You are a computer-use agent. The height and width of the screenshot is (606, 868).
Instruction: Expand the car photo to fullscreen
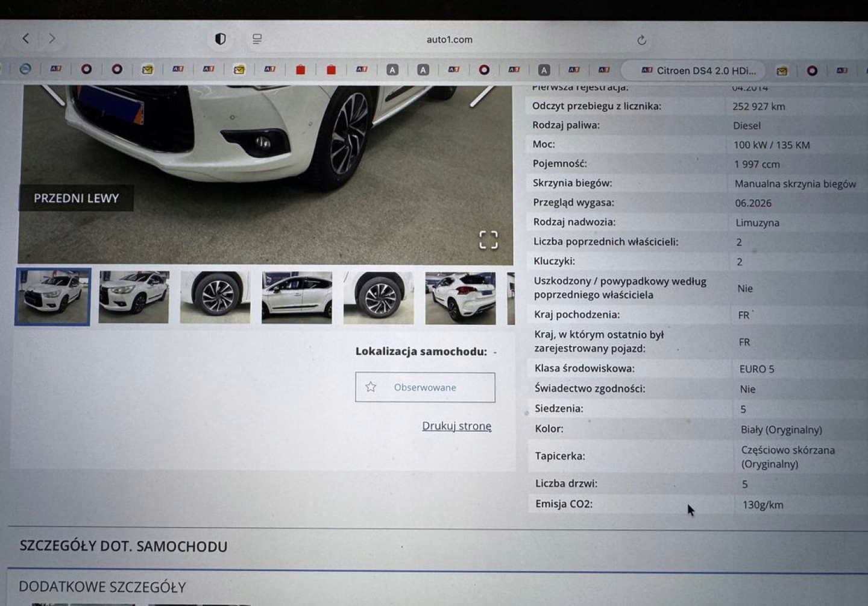pos(488,240)
